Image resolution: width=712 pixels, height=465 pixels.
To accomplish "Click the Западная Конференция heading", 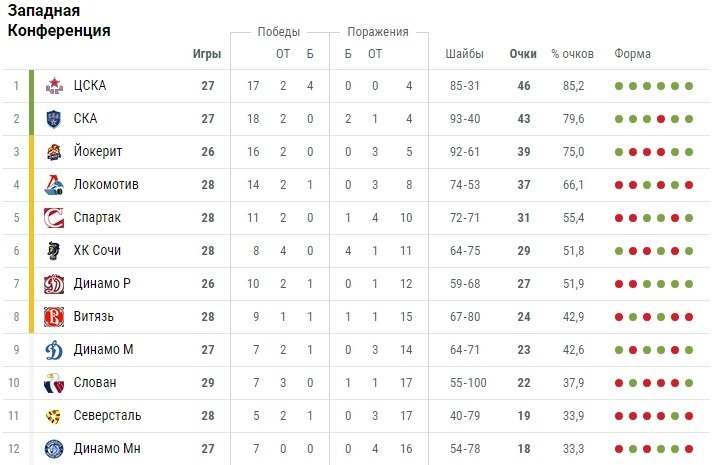I will (x=59, y=21).
